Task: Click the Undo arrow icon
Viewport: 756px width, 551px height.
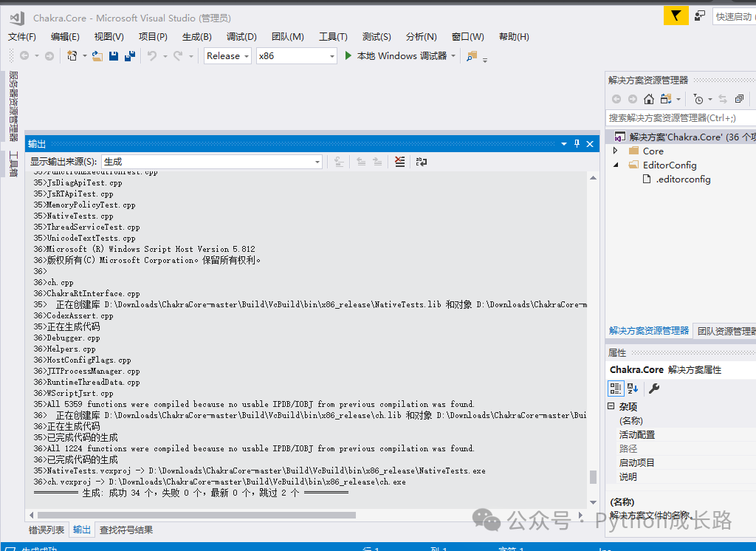Action: coord(152,56)
